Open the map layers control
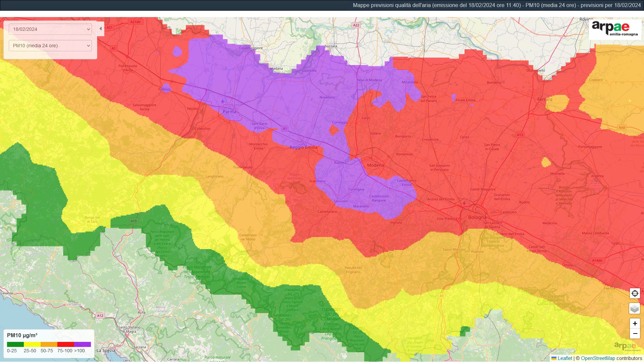644x362 pixels. [x=635, y=308]
